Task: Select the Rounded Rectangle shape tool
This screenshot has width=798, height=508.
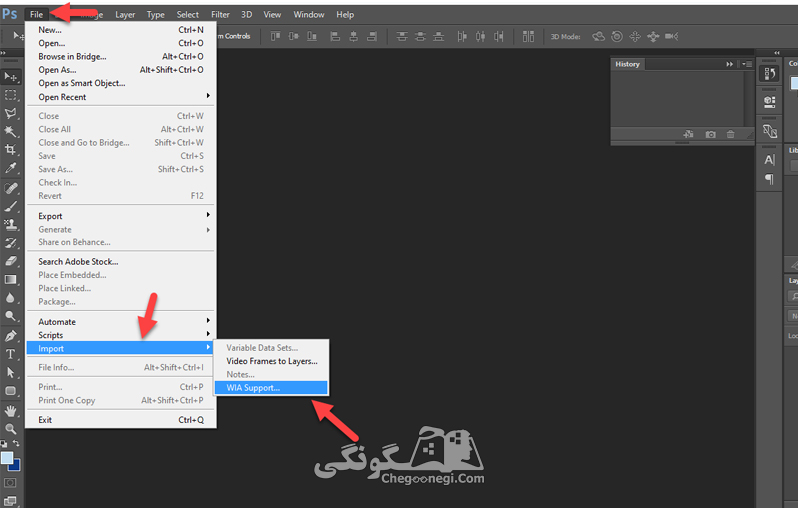Action: (10, 391)
